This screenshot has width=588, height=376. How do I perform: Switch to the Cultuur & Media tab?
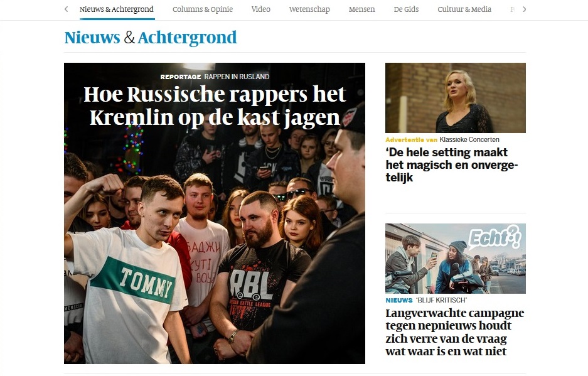464,9
